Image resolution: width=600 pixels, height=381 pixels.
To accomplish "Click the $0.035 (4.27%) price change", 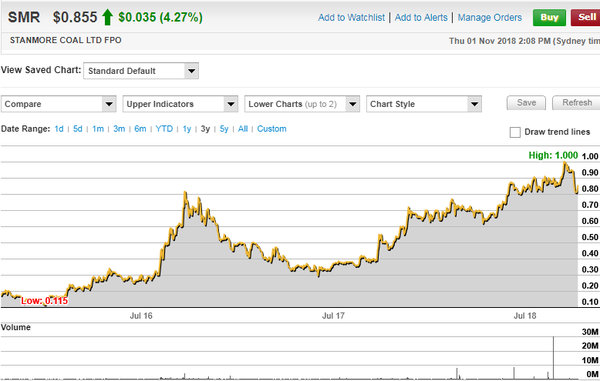I will (160, 17).
